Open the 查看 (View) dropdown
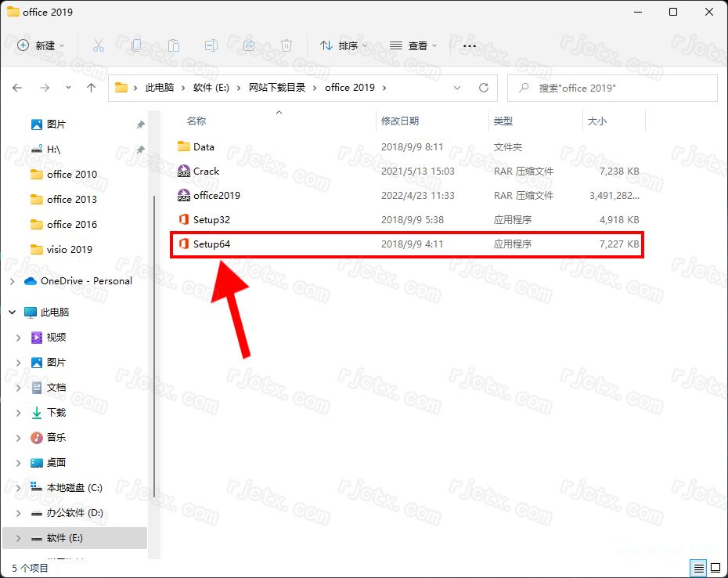The width and height of the screenshot is (728, 578). point(412,45)
